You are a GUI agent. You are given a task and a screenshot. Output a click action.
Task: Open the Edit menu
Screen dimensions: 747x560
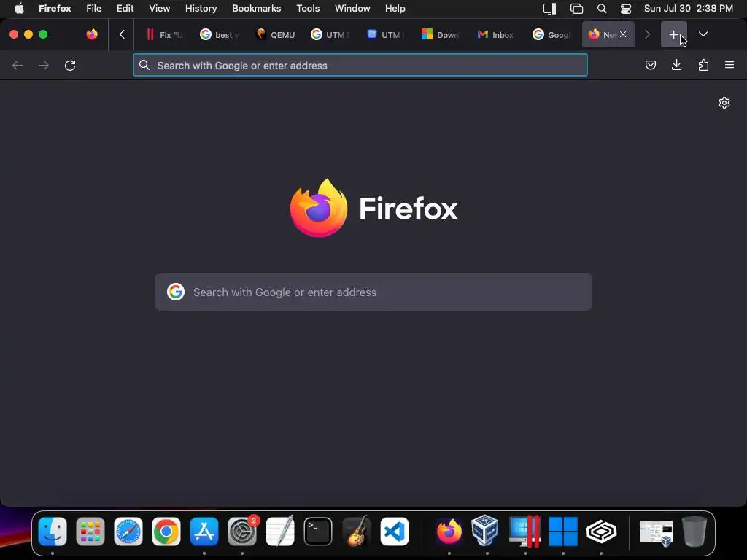[125, 9]
